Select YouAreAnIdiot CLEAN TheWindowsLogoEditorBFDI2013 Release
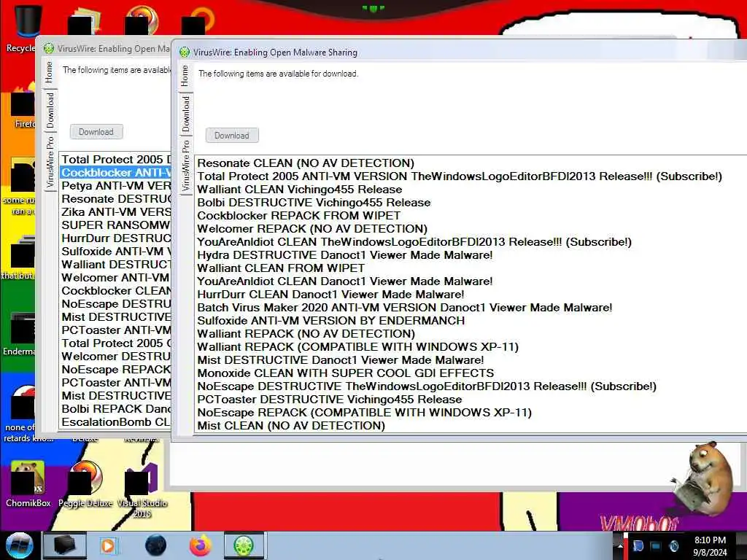This screenshot has width=747, height=560. [x=414, y=242]
